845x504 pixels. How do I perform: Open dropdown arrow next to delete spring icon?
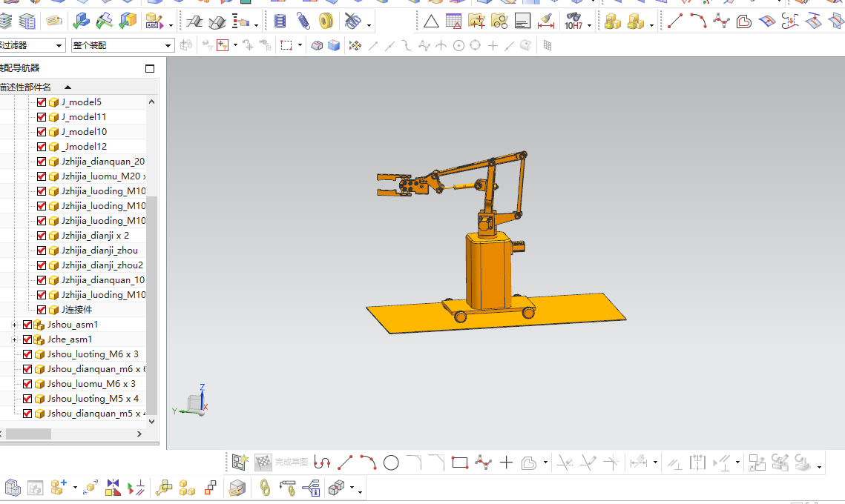369,25
